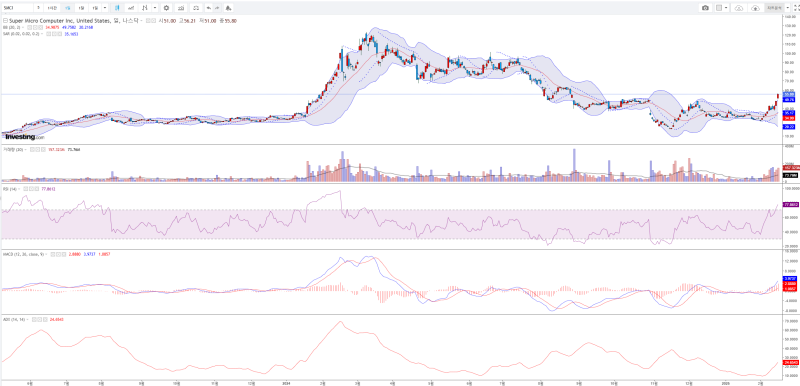
Task: Undo the last chart action
Action: click(x=208, y=8)
